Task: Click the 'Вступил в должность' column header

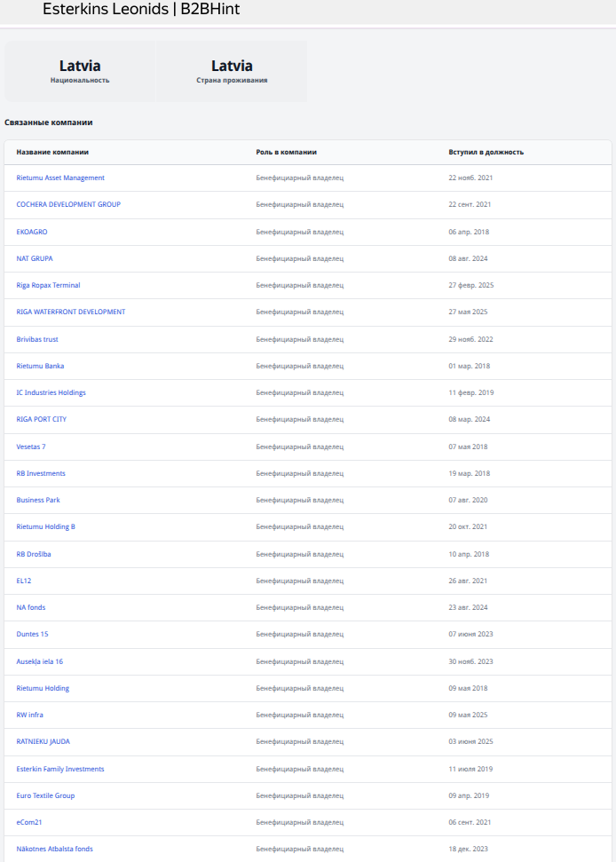Action: [486, 152]
